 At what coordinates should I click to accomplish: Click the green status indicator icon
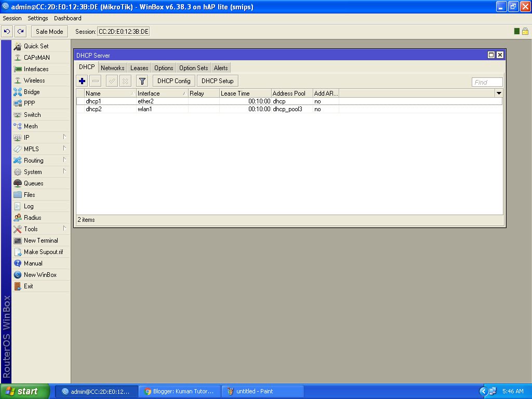click(x=517, y=31)
